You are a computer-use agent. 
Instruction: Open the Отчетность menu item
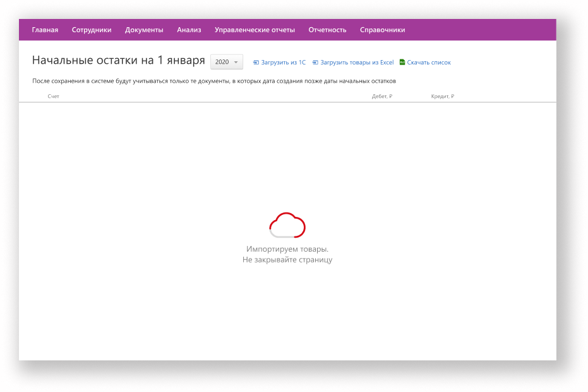(327, 30)
